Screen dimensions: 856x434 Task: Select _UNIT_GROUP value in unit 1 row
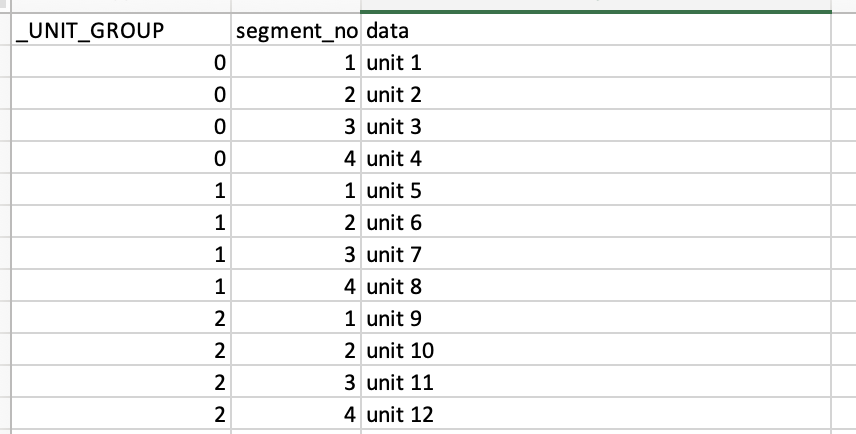(x=121, y=62)
